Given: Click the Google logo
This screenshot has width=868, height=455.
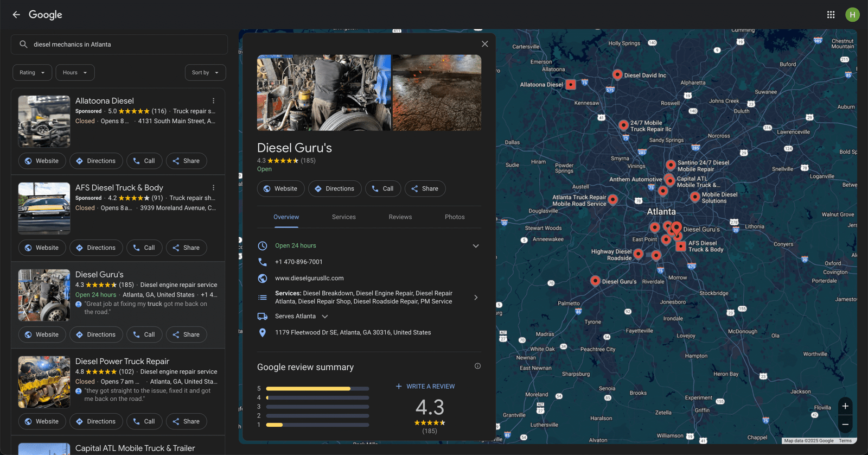Looking at the screenshot, I should click(x=46, y=15).
